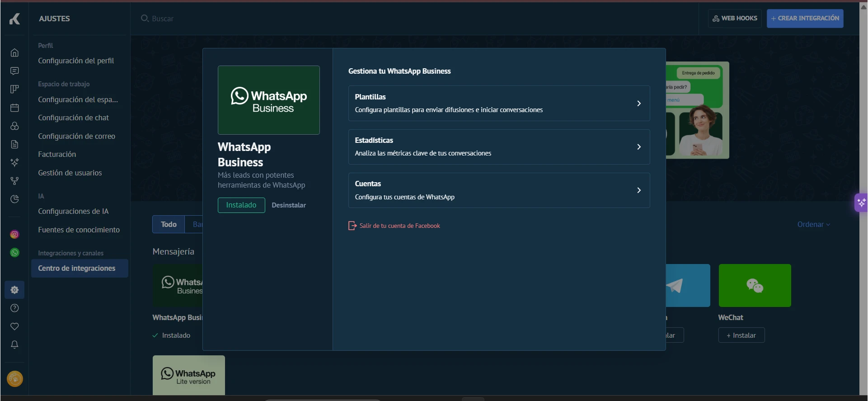
Task: Click the WhatsApp Business logo in dialog
Action: pos(269,100)
